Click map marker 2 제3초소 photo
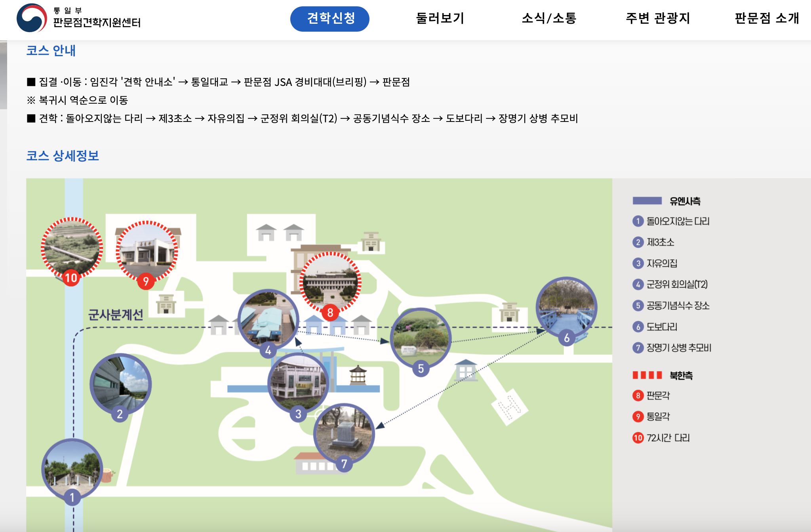The height and width of the screenshot is (532, 811). click(120, 383)
